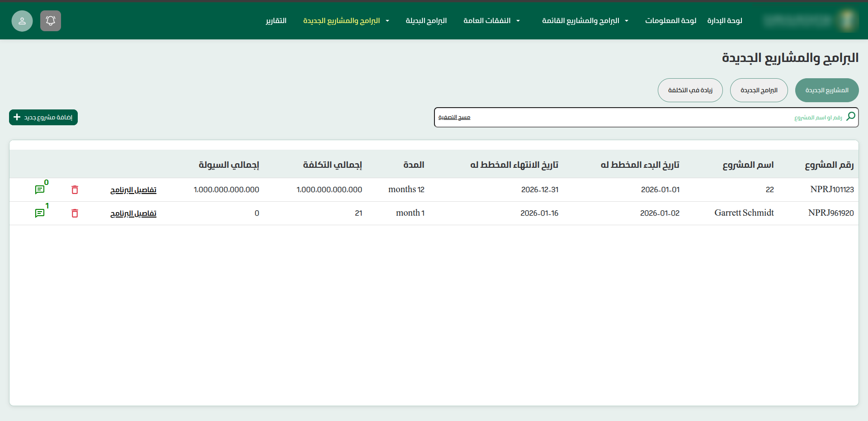The width and height of the screenshot is (868, 421).
Task: Switch to زيادة في التكلفة tab
Action: 690,90
